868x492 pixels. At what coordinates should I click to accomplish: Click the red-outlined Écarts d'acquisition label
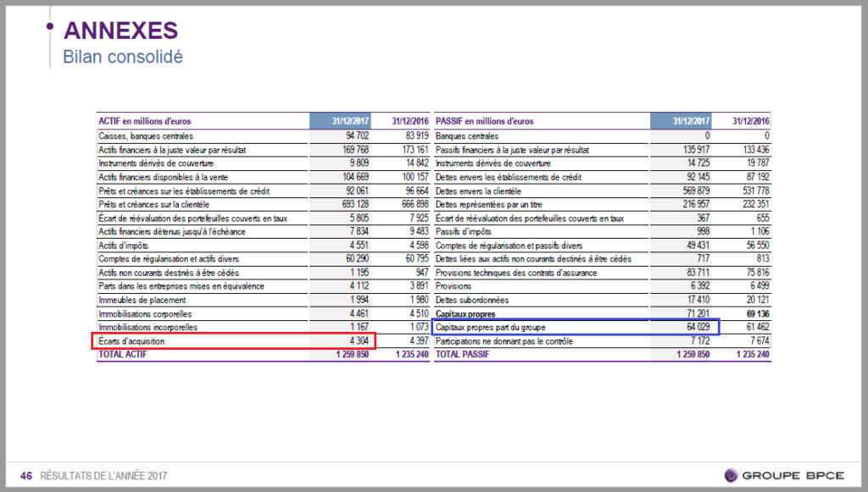[x=131, y=341]
